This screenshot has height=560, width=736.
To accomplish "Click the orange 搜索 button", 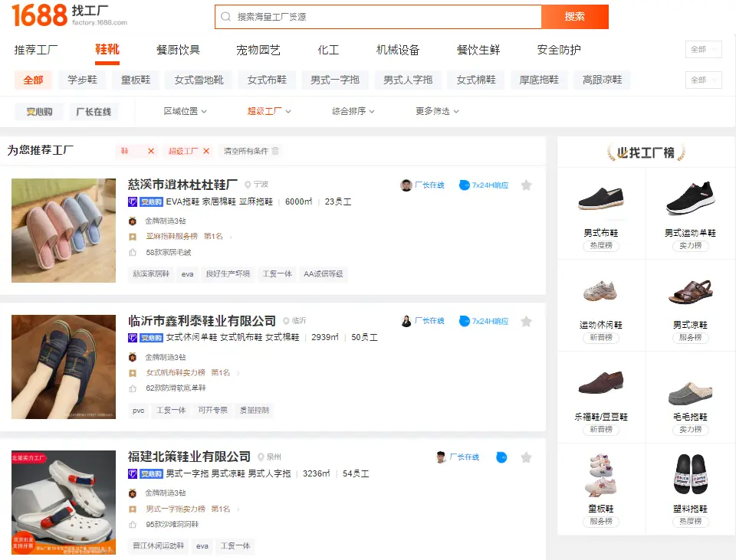I will (x=575, y=17).
